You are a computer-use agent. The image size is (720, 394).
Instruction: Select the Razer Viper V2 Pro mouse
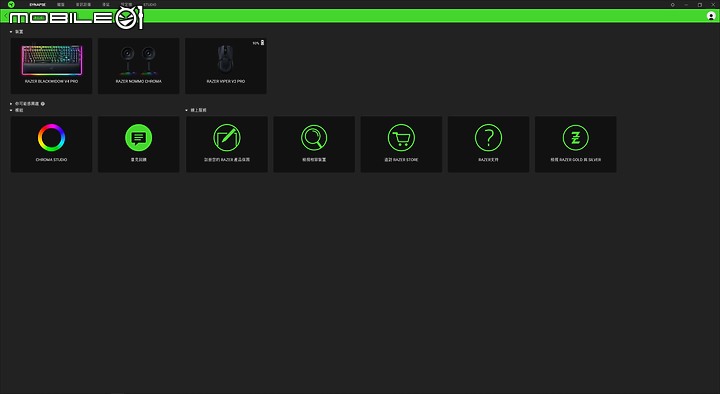pos(226,66)
